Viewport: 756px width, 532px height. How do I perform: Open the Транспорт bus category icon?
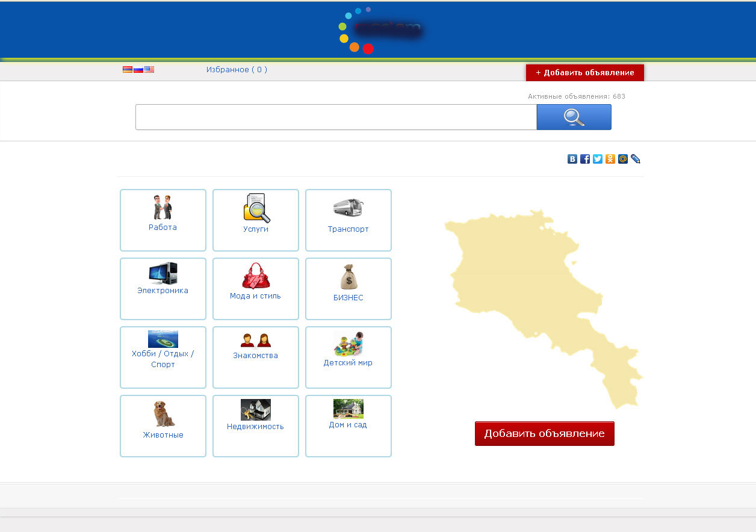(349, 208)
